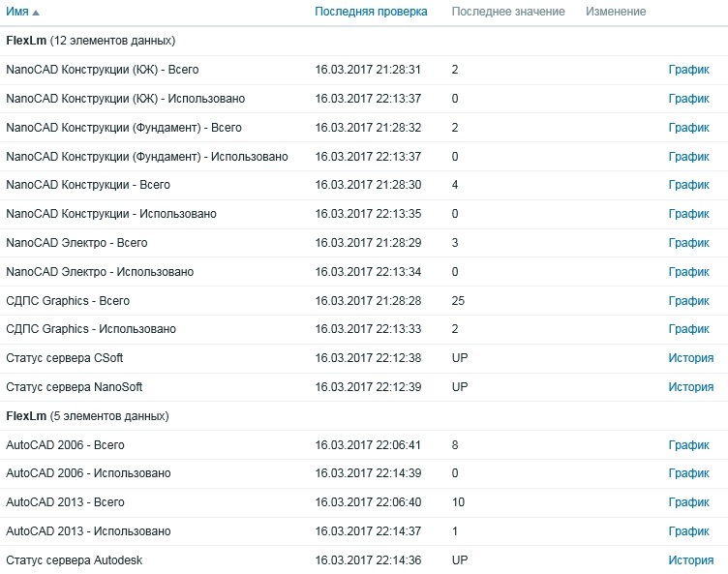The image size is (728, 574).
Task: Open График for NanoCAD Конструкции (Фундамент) - Всего
Action: (688, 128)
